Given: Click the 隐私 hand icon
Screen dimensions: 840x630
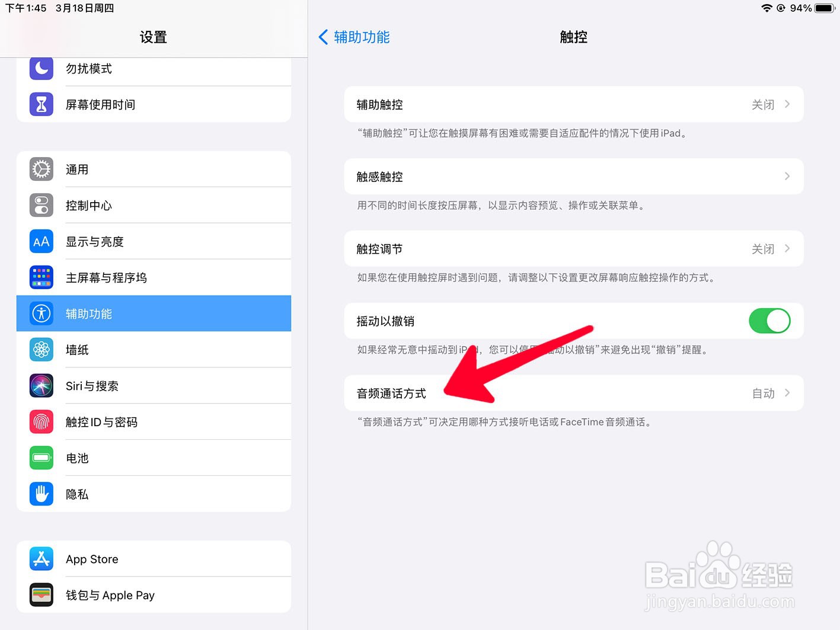Looking at the screenshot, I should (41, 494).
